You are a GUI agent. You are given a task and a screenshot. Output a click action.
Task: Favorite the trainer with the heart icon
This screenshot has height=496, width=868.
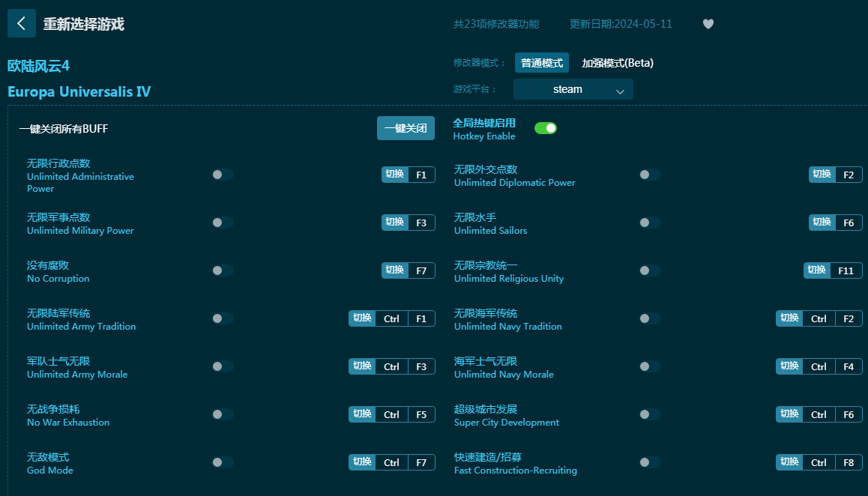tap(708, 24)
